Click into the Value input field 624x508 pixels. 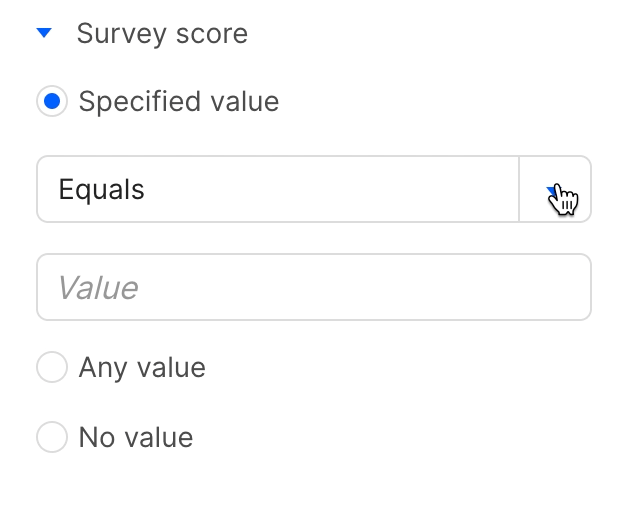(x=313, y=288)
